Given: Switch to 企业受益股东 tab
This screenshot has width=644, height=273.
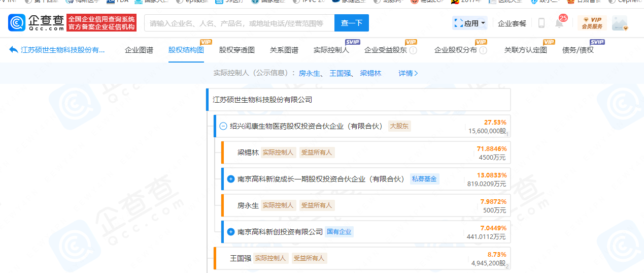Looking at the screenshot, I should coord(386,50).
